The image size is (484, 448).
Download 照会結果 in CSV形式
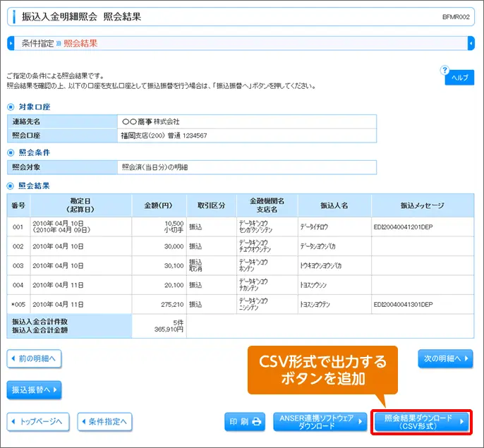(422, 422)
